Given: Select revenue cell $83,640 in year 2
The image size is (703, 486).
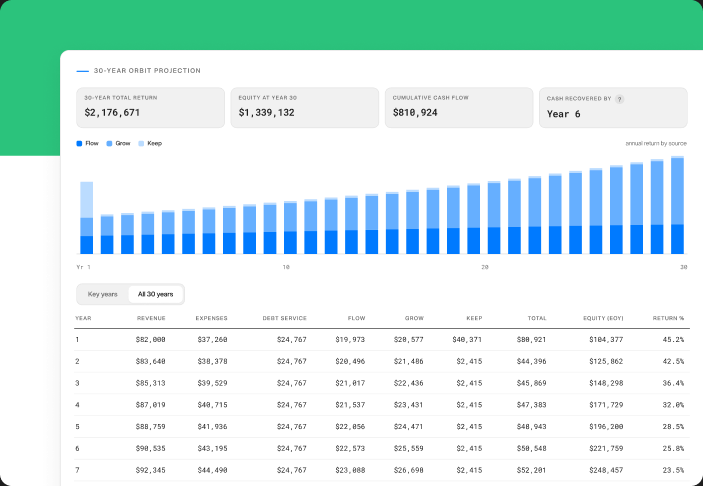Looking at the screenshot, I should click(151, 361).
